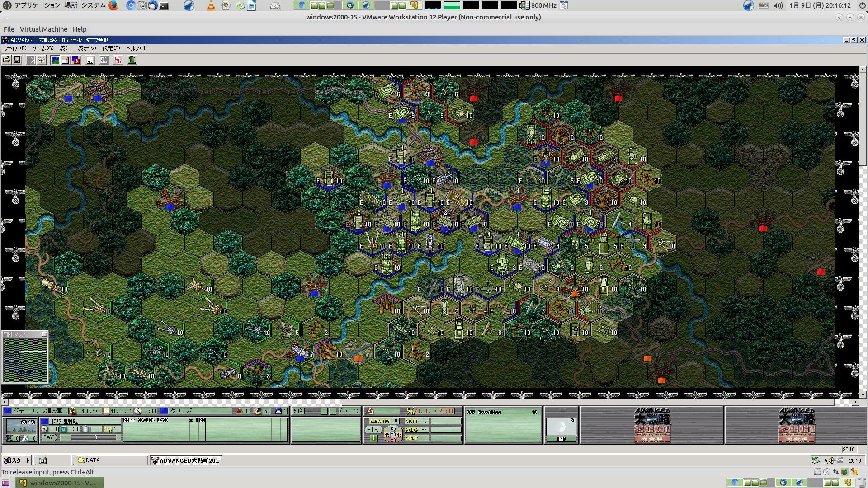Image resolution: width=868 pixels, height=488 pixels.
Task: Click the OOF Hotchkiss unit list entry
Action: 503,413
